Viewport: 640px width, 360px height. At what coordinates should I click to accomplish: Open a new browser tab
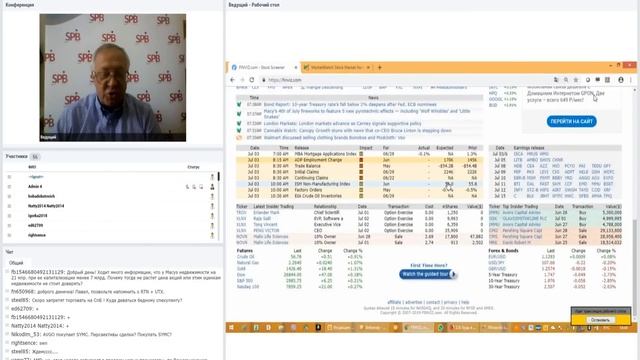(380, 67)
